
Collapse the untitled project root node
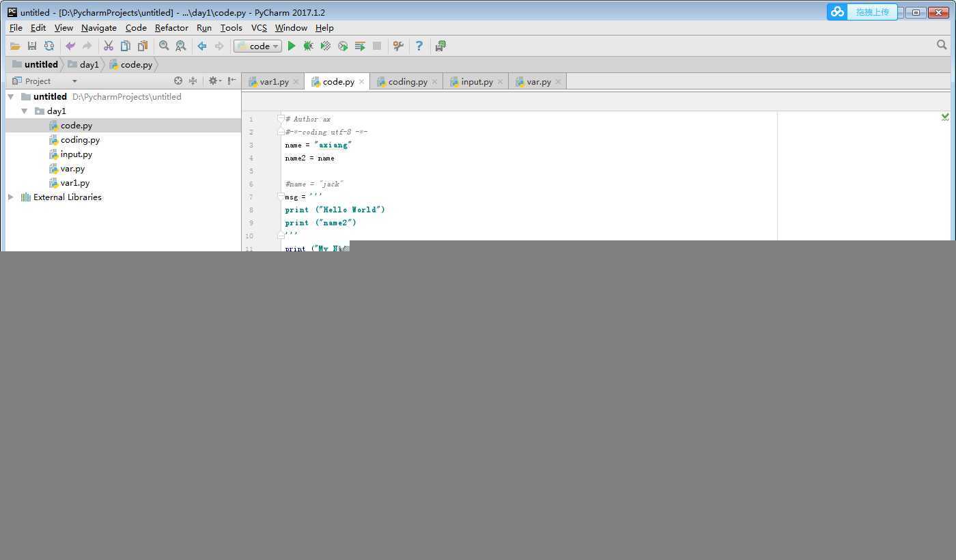tap(11, 96)
